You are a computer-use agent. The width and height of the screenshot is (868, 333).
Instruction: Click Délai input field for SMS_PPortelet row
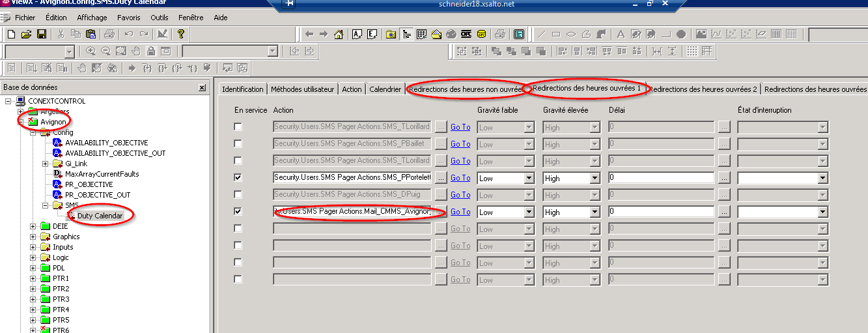(x=661, y=178)
